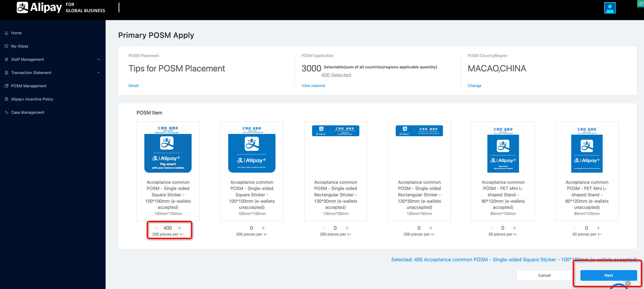Click the Alipay+ Incentive Policy icon
Image resolution: width=644 pixels, height=289 pixels.
[6, 99]
